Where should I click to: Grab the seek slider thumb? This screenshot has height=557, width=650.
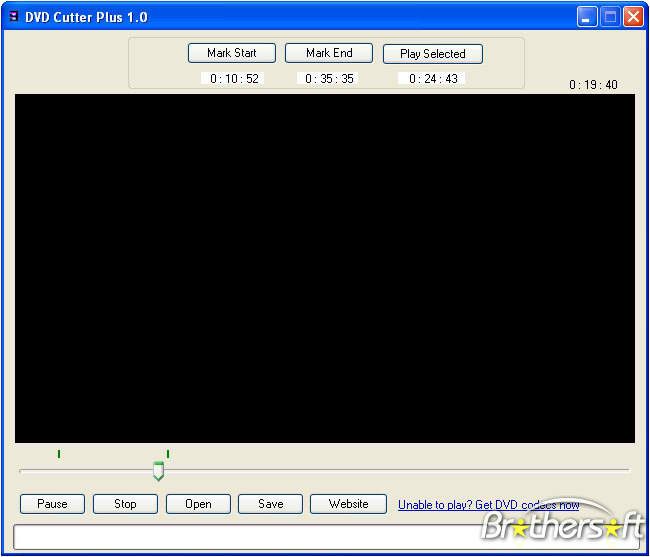coord(158,471)
